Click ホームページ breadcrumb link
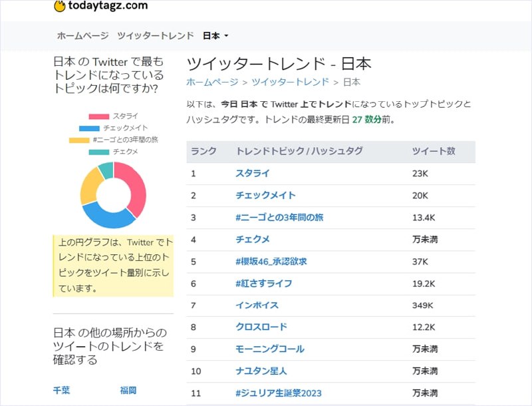Screen dimensions: 532x406 tap(212, 82)
